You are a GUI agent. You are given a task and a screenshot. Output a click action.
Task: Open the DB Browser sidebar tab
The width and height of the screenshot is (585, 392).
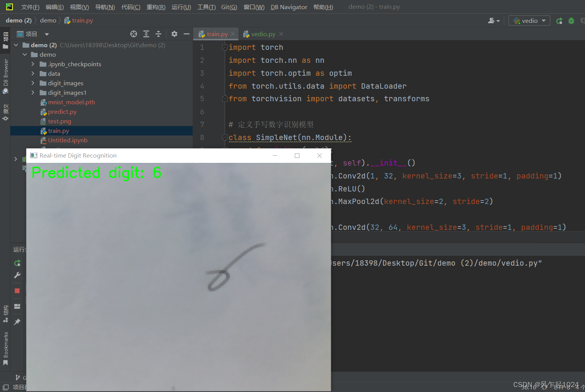[x=5, y=76]
